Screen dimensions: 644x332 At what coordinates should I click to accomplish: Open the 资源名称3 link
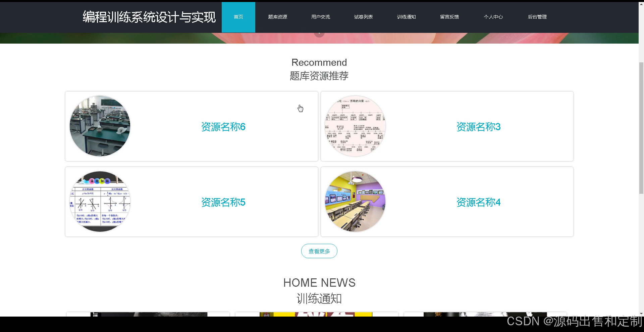point(479,127)
